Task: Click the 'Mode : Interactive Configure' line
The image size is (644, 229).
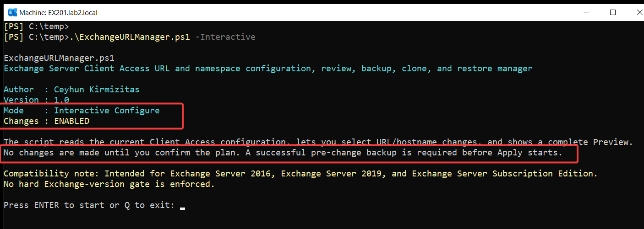Action: pos(82,111)
